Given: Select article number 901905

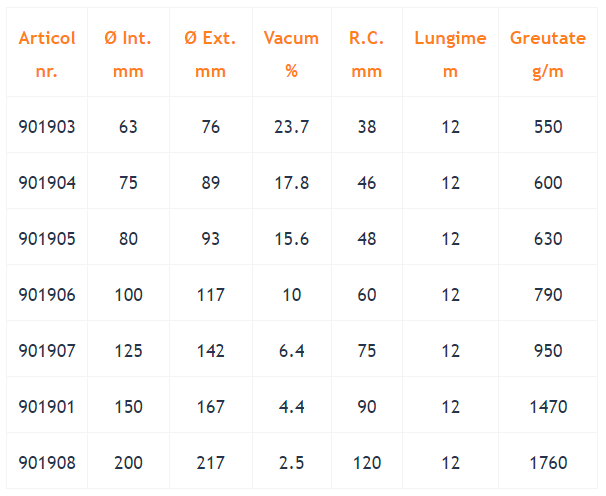Looking at the screenshot, I should [x=47, y=239].
